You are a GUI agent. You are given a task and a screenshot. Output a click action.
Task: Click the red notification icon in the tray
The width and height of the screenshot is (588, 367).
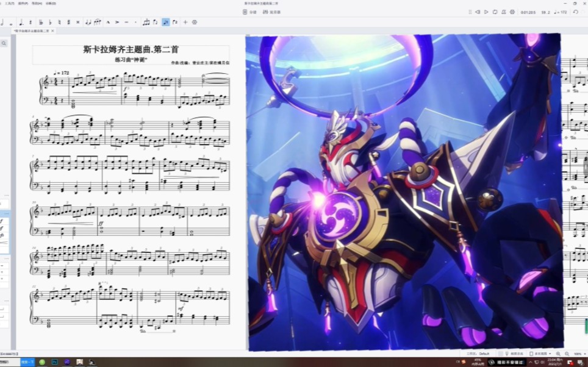coord(570,363)
